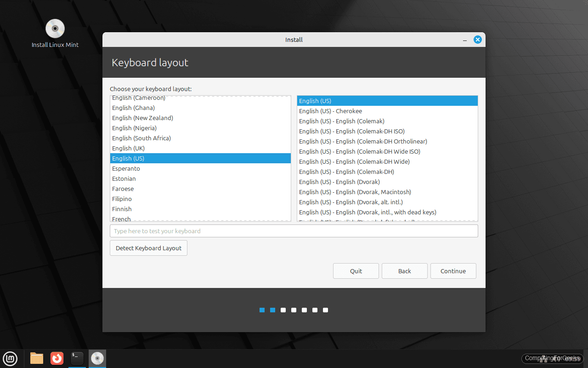Image resolution: width=588 pixels, height=368 pixels.
Task: Open the terminal from the taskbar
Action: point(77,358)
